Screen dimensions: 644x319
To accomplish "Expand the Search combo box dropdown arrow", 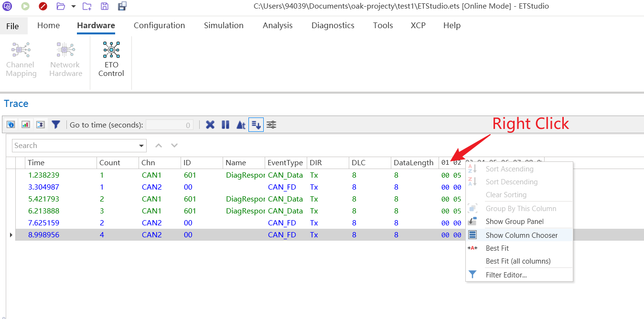I will pos(141,146).
